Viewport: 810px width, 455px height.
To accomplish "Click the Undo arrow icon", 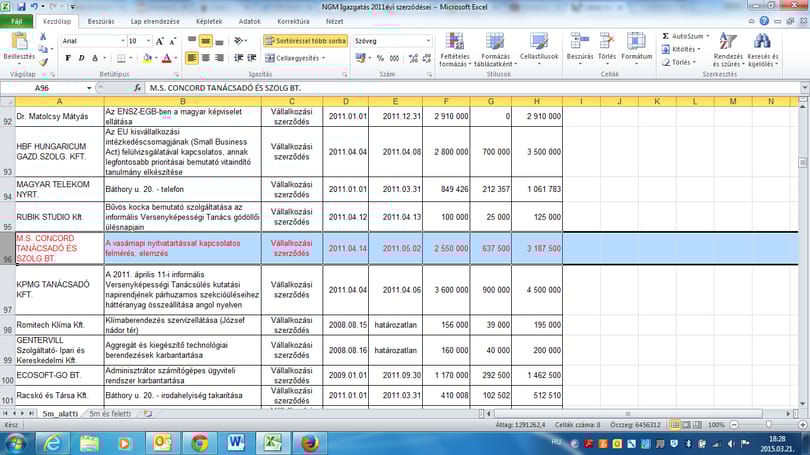I will point(34,7).
